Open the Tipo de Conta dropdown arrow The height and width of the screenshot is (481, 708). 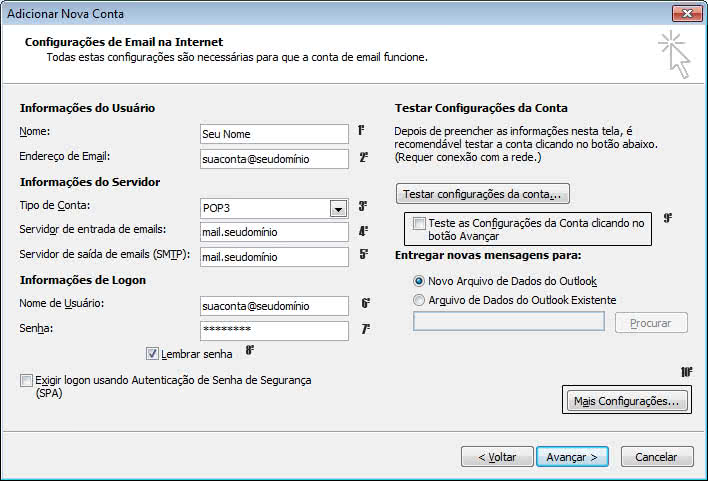[x=338, y=209]
